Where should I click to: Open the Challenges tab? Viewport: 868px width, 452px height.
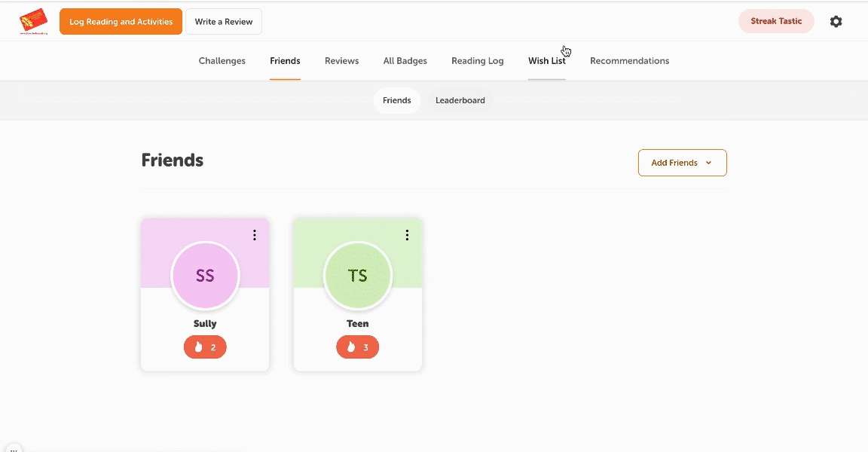[222, 61]
